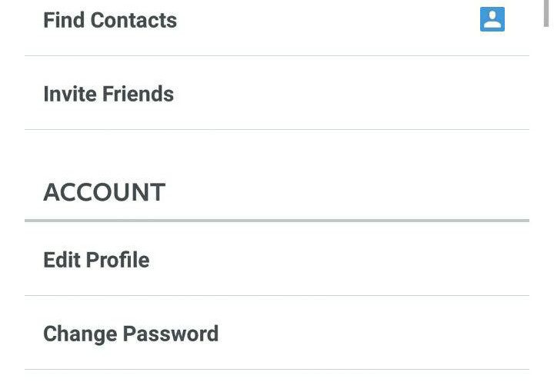Click the ACCOUNT section header
Screen dimensions: 554x392
pyautogui.click(x=104, y=192)
